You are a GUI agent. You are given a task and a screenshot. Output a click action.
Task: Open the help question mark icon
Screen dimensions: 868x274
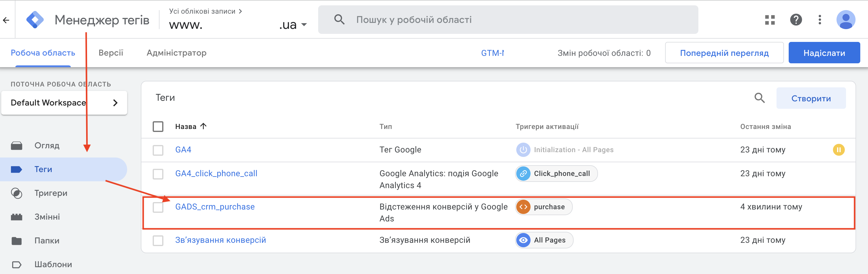coord(796,20)
